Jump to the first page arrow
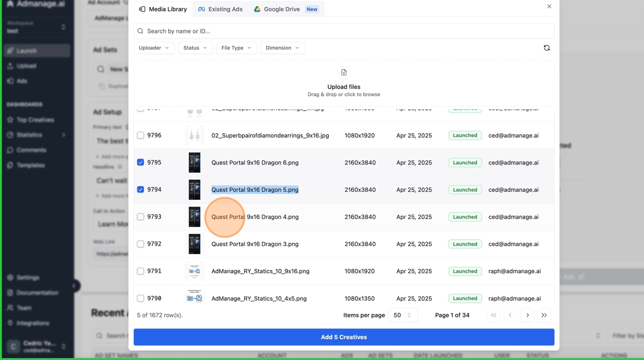This screenshot has height=360, width=644. (493, 315)
